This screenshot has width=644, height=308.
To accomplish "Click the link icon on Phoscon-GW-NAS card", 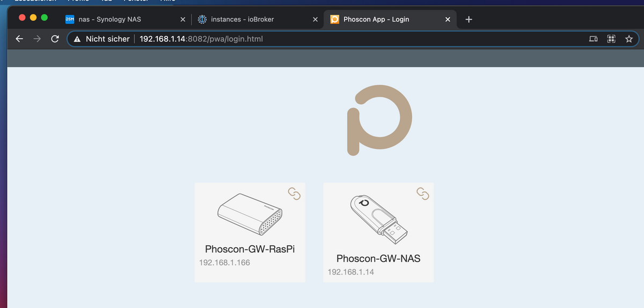I will (422, 193).
